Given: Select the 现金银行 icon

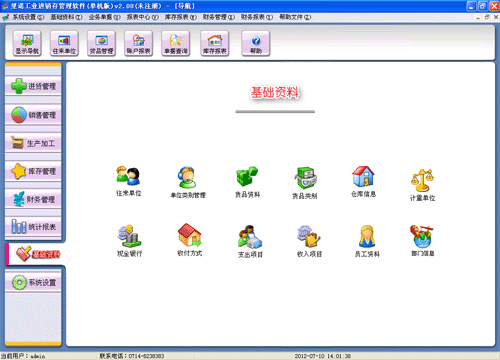Looking at the screenshot, I should [129, 236].
